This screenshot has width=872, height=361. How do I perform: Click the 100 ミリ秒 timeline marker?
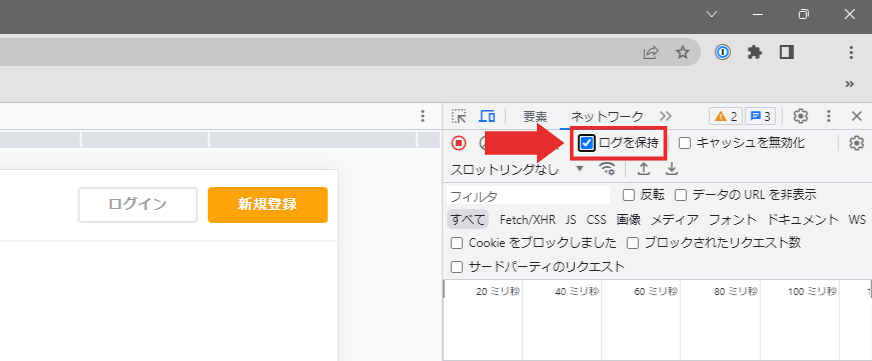[x=812, y=291]
